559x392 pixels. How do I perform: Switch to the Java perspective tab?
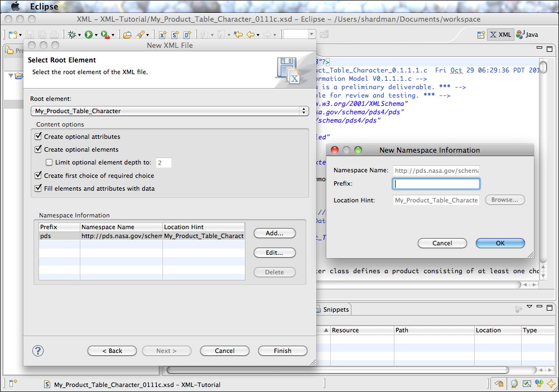(527, 35)
